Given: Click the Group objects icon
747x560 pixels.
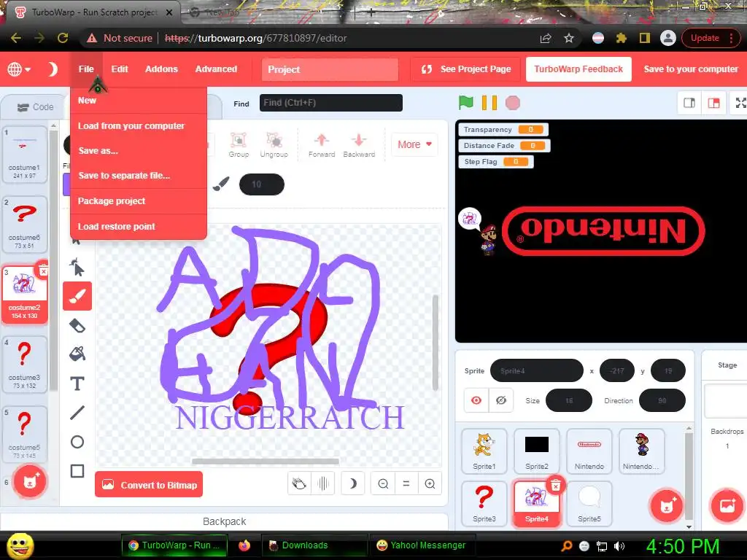Looking at the screenshot, I should (239, 145).
